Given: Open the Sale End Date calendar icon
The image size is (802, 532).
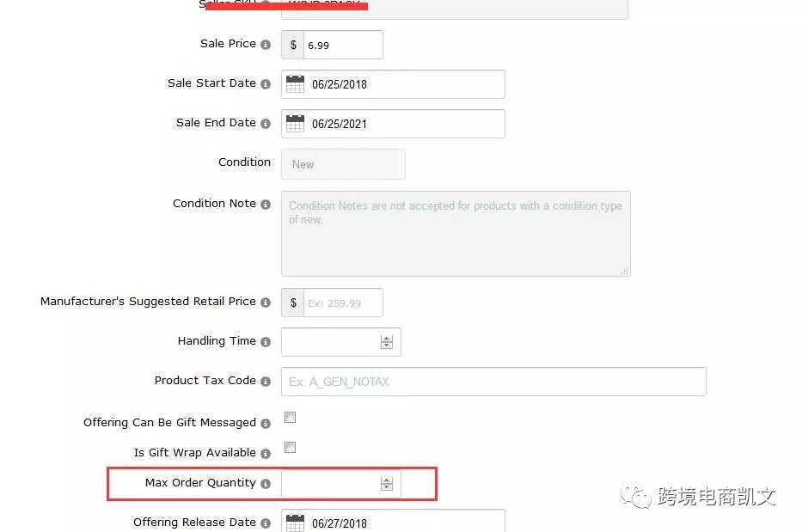Looking at the screenshot, I should (x=295, y=124).
